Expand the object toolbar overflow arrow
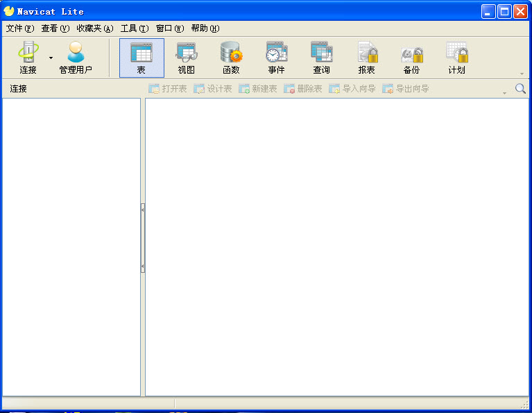 click(504, 93)
